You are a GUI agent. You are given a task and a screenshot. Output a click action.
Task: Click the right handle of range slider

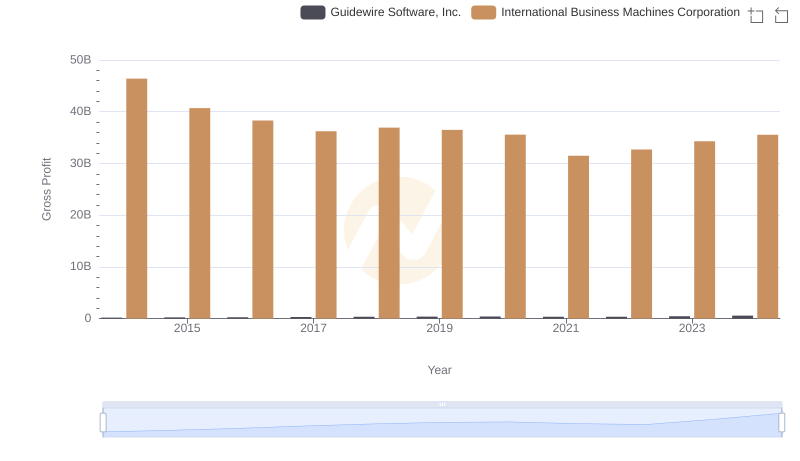click(x=781, y=423)
